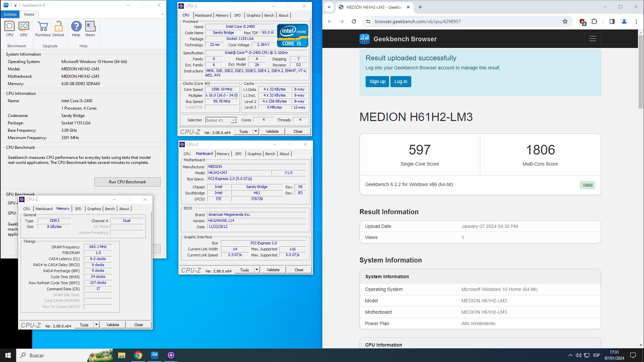This screenshot has width=644, height=362.
Task: Go forward using Chrome forward arrow
Action: click(x=342, y=21)
